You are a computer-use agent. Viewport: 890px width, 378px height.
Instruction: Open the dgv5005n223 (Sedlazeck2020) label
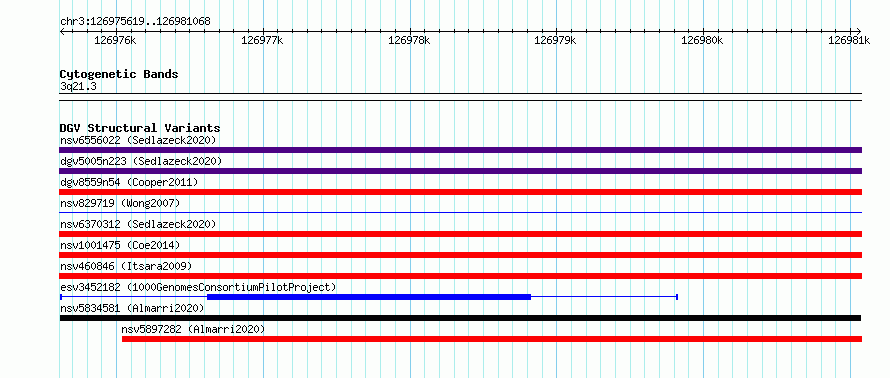tap(141, 161)
